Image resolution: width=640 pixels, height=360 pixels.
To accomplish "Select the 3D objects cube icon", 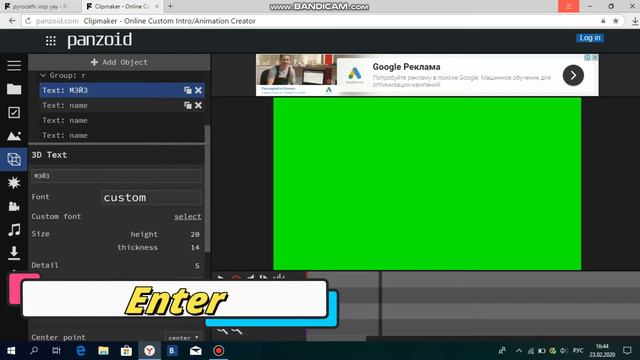I will coord(14,160).
